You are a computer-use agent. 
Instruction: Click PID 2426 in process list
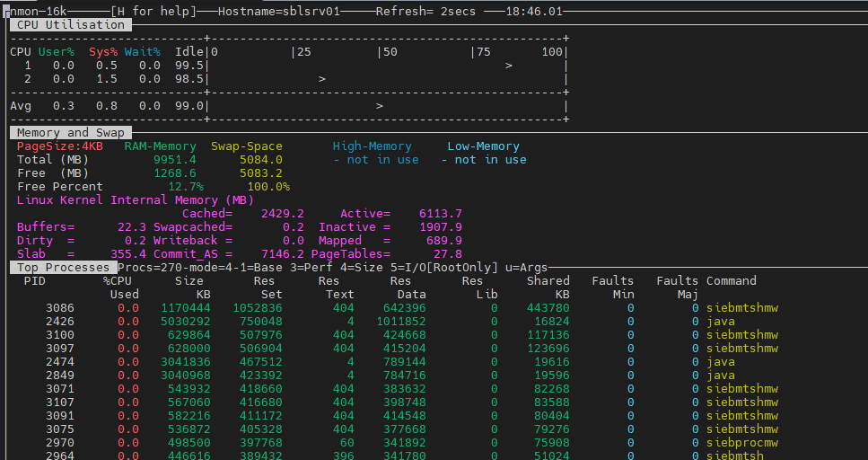point(60,322)
